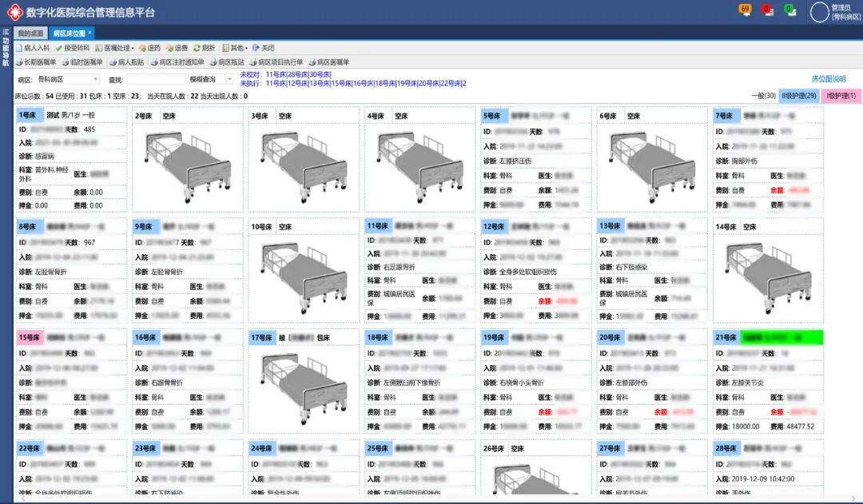Click 诊断: 全身多处软组织损伤 on bed 12
863x504 pixels.
520,272
